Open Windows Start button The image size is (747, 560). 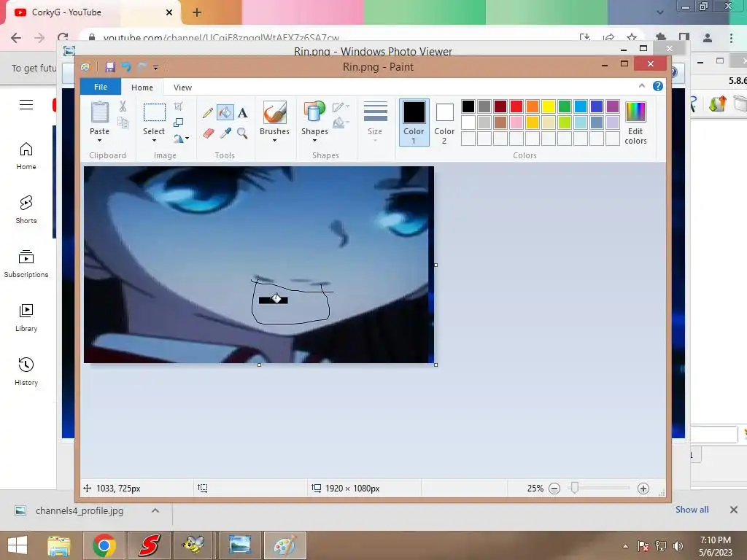[x=18, y=545]
